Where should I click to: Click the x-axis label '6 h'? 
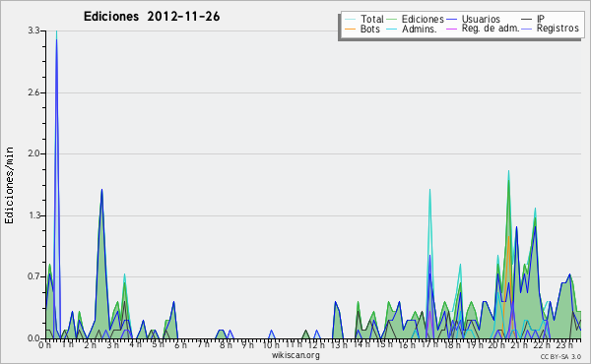coord(180,344)
